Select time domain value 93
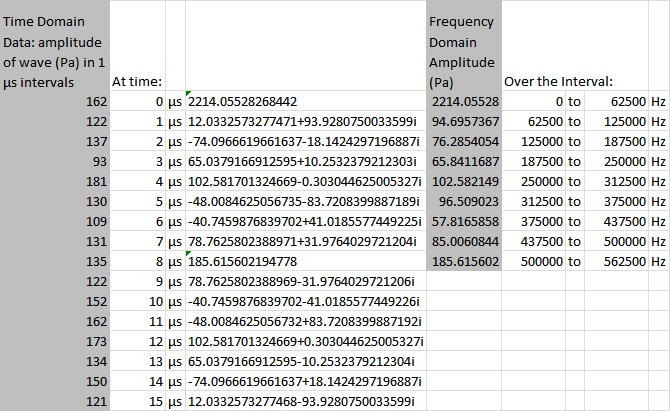The height and width of the screenshot is (411, 670). 55,161
